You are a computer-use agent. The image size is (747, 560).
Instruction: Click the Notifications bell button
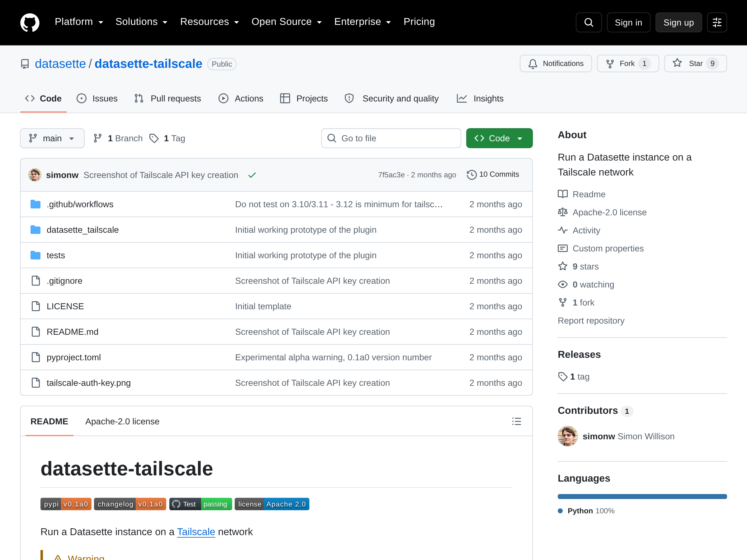pyautogui.click(x=556, y=63)
